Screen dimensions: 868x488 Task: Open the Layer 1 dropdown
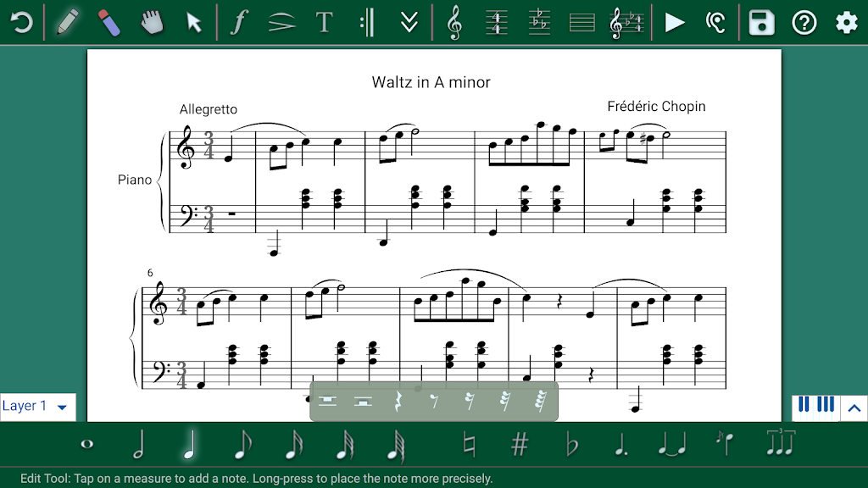point(37,406)
